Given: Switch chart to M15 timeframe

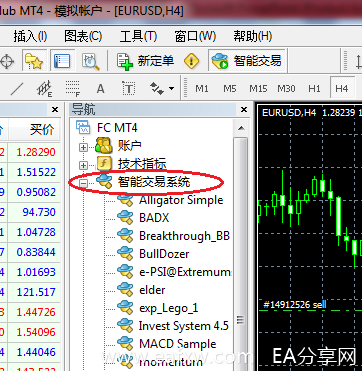Looking at the screenshot, I should tap(258, 89).
